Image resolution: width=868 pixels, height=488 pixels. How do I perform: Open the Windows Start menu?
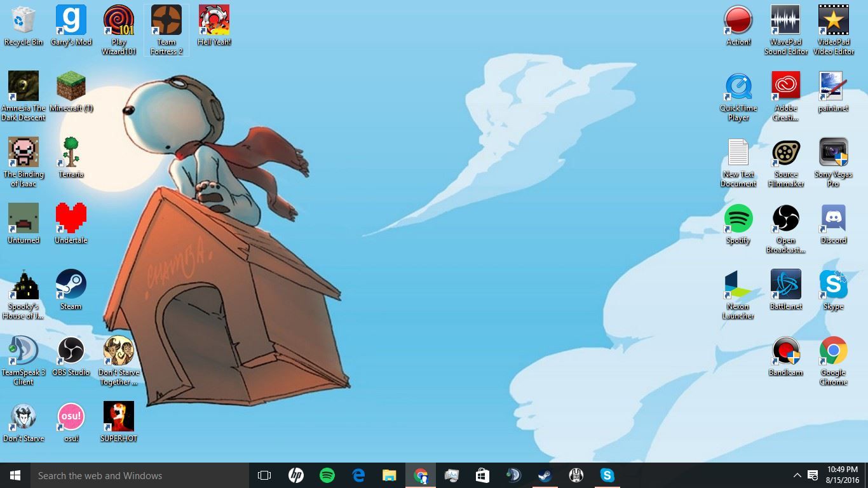click(x=15, y=475)
